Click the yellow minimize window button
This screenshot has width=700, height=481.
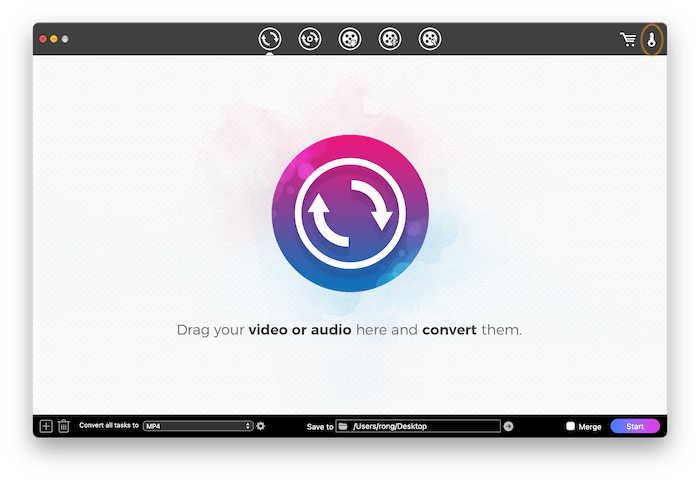(x=54, y=39)
